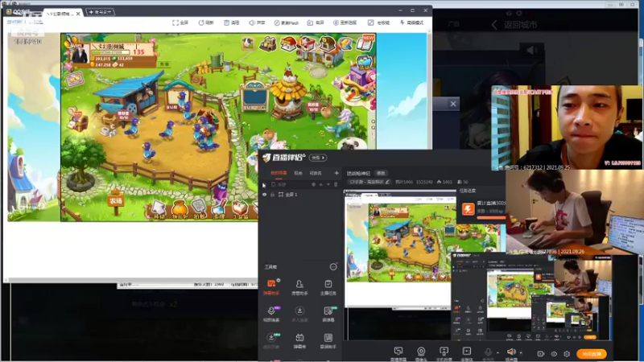The width and height of the screenshot is (644, 362).
Task: Click the camera button in bottom bar
Action: [x=421, y=354]
